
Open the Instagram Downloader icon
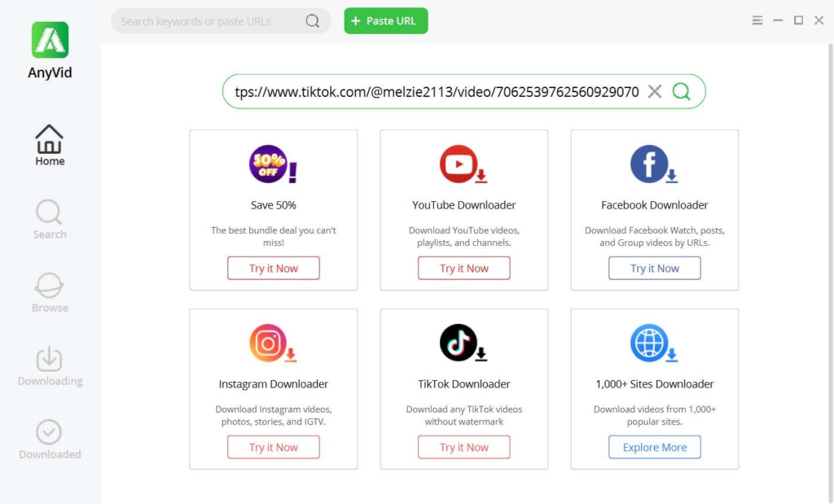[x=273, y=343]
